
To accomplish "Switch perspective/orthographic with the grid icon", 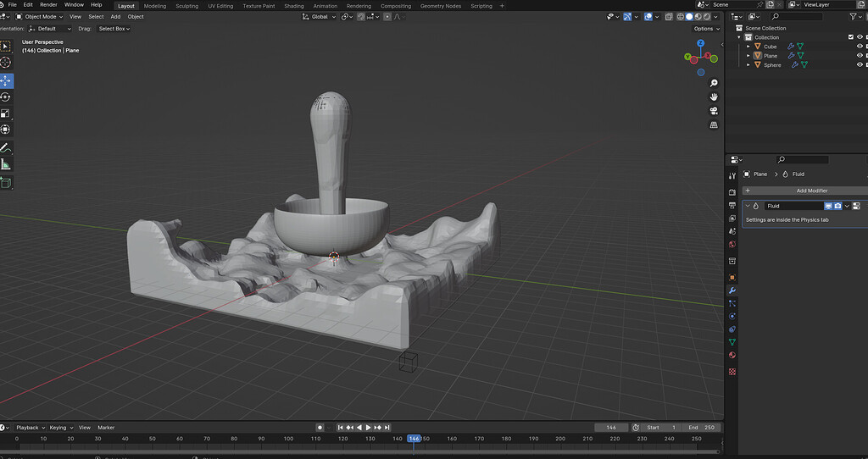I will 714,125.
